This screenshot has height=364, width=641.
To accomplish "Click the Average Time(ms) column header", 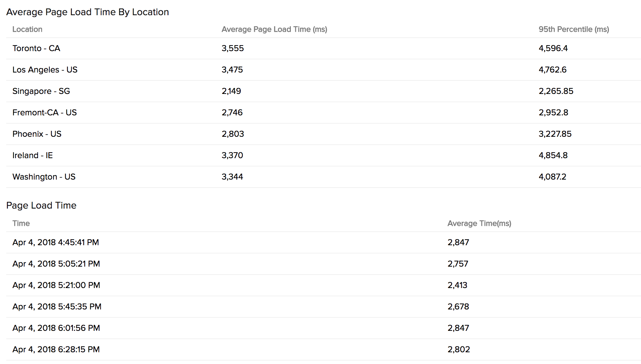I will click(x=479, y=223).
